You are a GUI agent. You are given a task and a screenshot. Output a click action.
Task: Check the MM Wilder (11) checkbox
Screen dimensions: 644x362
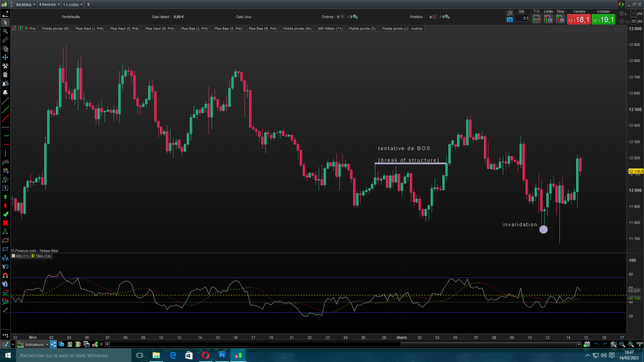pos(316,28)
